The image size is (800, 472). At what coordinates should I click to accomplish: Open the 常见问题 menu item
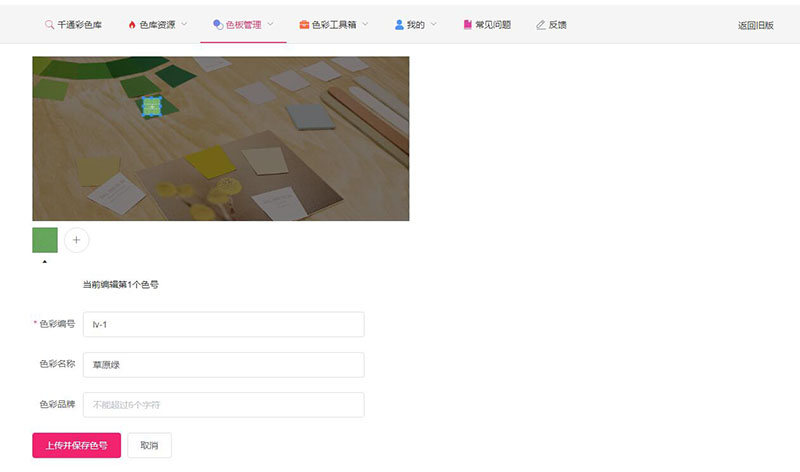[494, 25]
